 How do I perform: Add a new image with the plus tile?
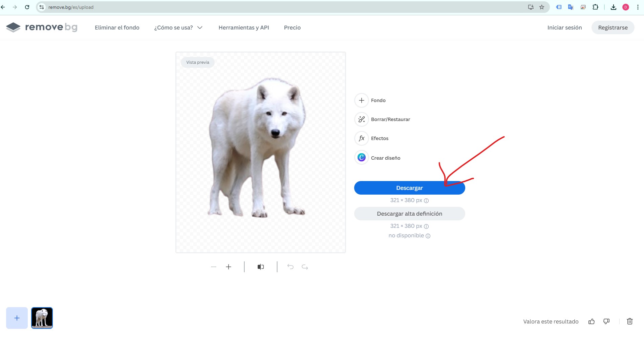pos(17,318)
